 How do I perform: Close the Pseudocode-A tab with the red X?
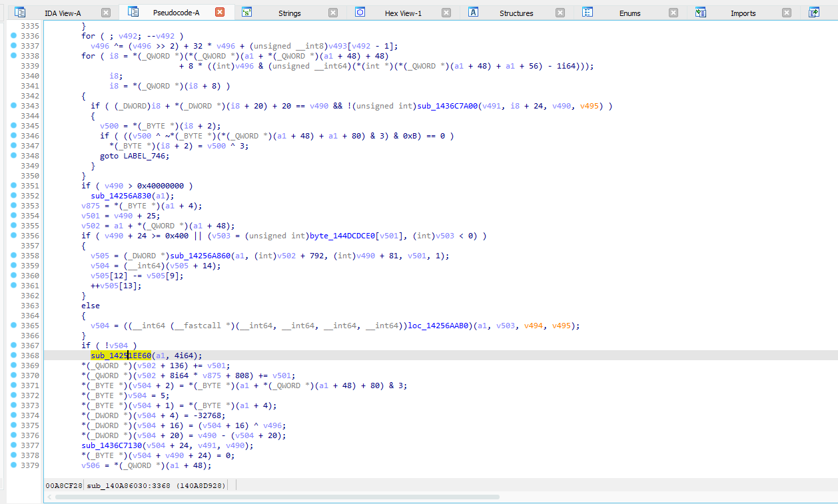[x=220, y=13]
